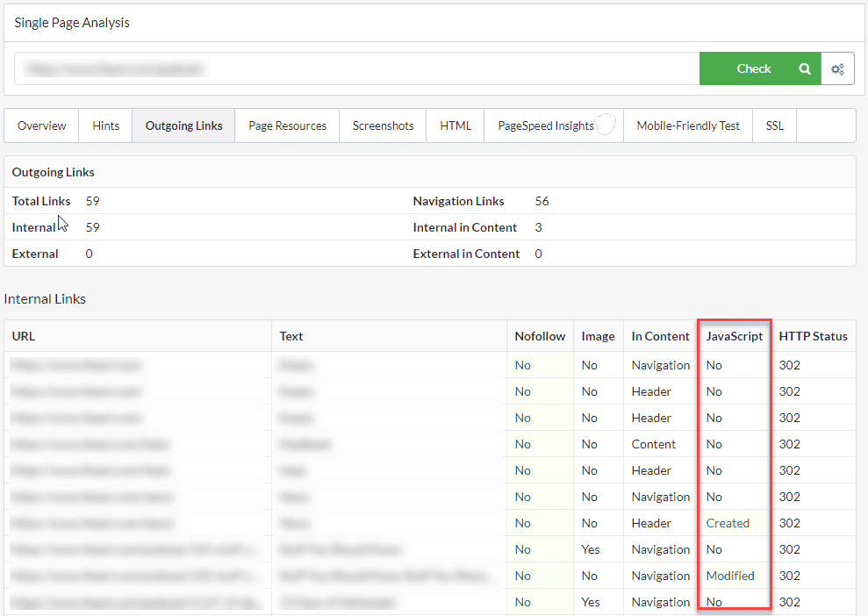The height and width of the screenshot is (616, 868).
Task: Click the green Check button
Action: 760,68
